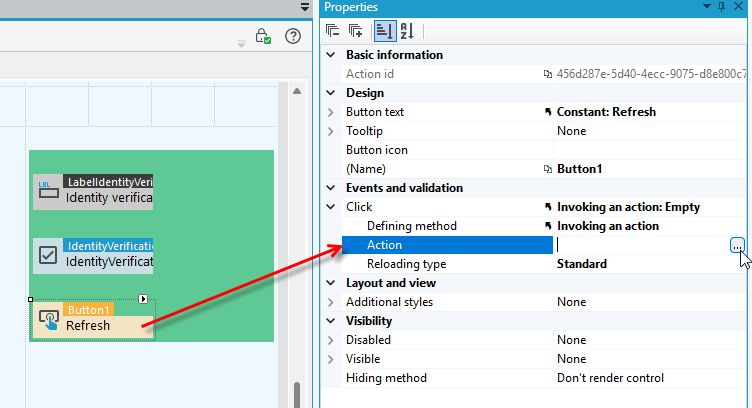Collapse the Visibility section
This screenshot has width=752, height=408.
tap(331, 320)
